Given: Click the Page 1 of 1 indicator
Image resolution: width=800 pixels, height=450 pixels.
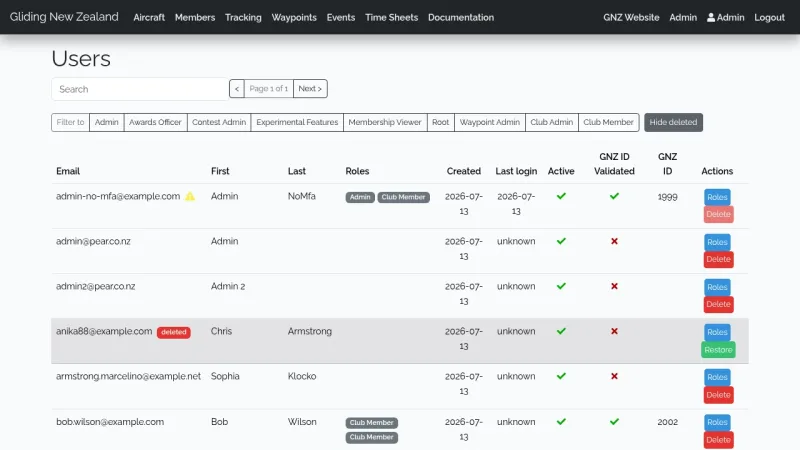Looking at the screenshot, I should point(269,89).
